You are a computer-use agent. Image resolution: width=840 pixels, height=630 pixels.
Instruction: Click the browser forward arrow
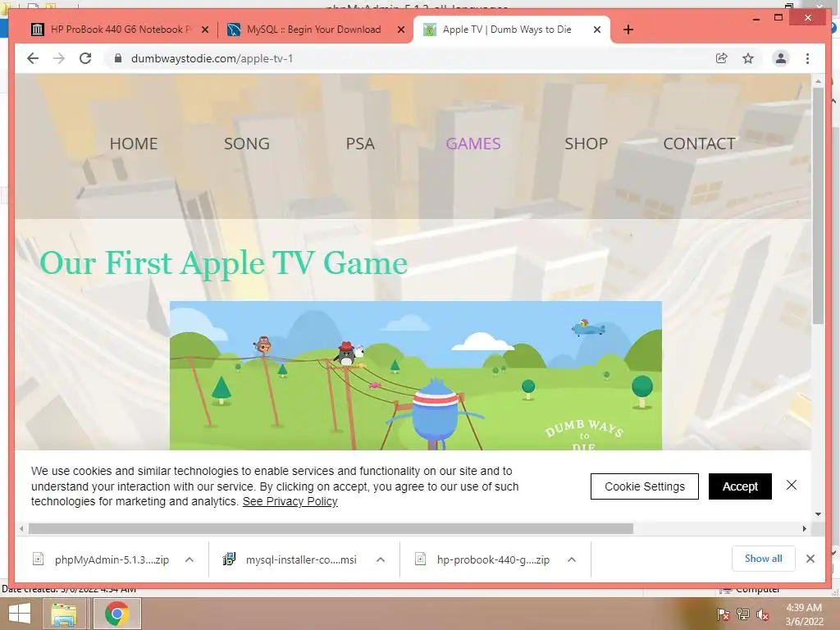point(59,58)
